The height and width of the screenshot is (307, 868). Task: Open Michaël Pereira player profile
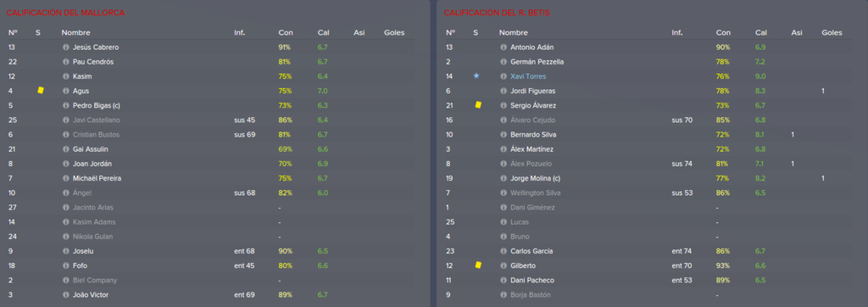pos(97,178)
